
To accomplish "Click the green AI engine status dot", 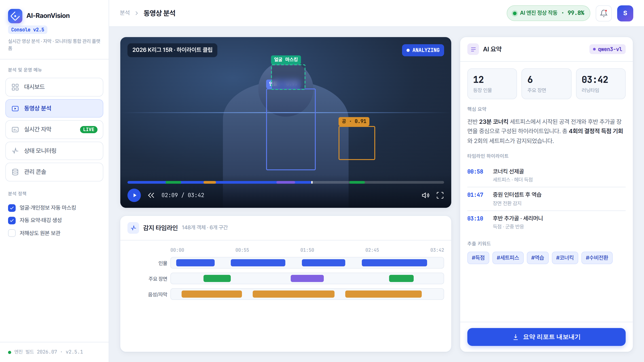I will [515, 13].
